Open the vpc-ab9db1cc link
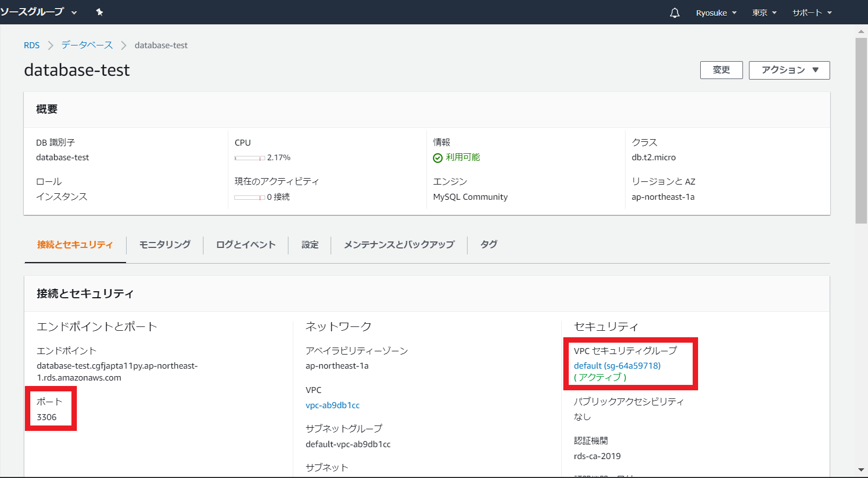Image resolution: width=868 pixels, height=478 pixels. pyautogui.click(x=332, y=405)
